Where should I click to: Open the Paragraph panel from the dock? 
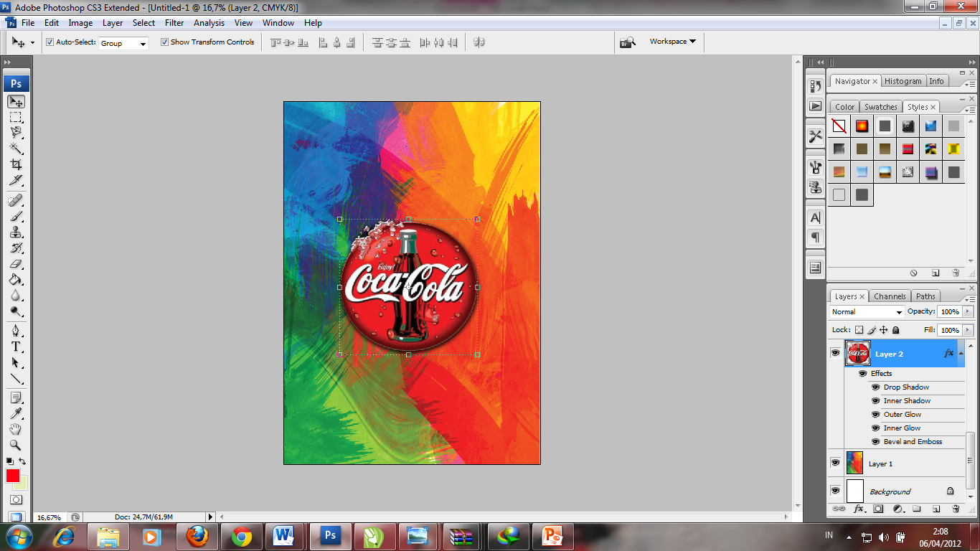click(816, 237)
